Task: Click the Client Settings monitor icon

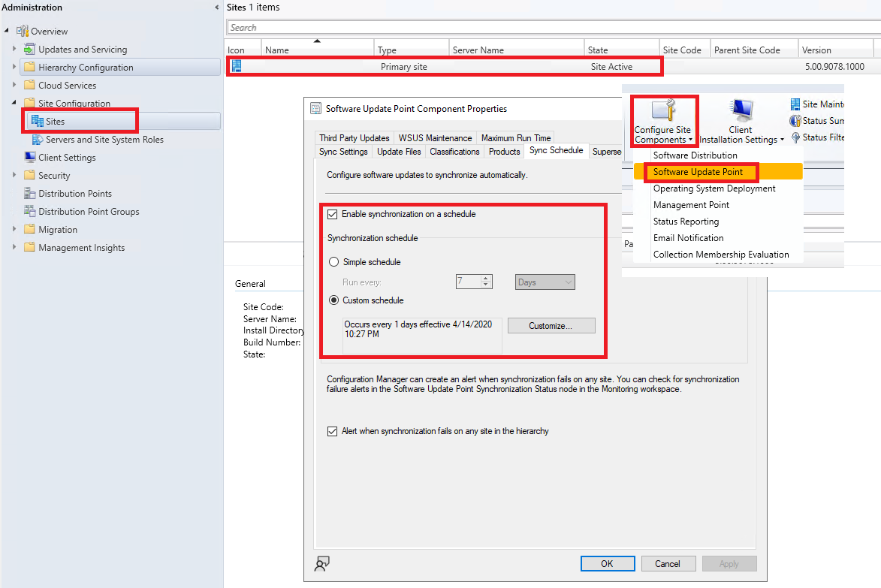Action: 30,158
